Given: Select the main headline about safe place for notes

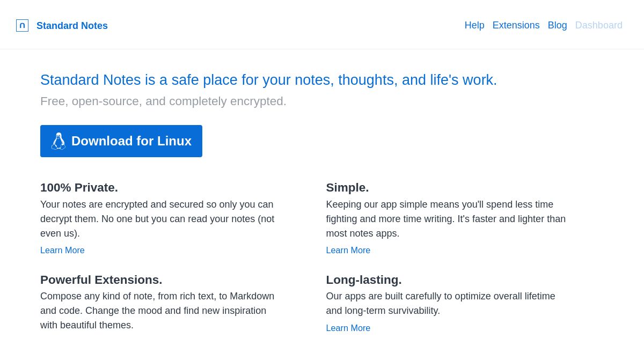Looking at the screenshot, I should tap(268, 80).
